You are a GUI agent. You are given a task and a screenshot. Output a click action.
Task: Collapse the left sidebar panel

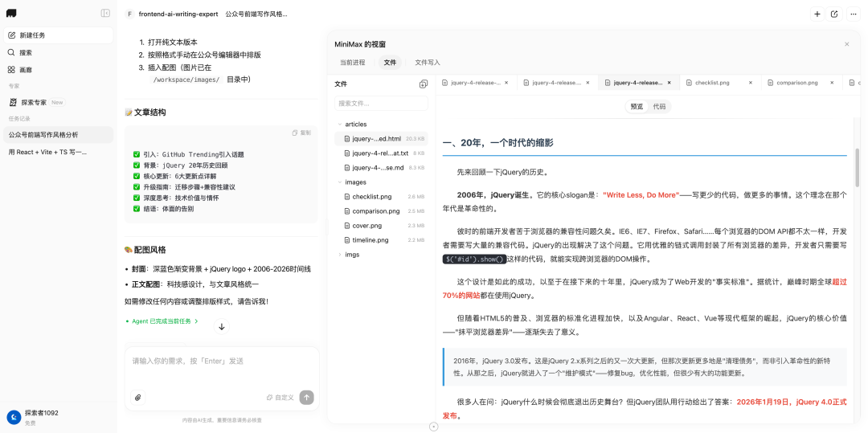[x=105, y=14]
